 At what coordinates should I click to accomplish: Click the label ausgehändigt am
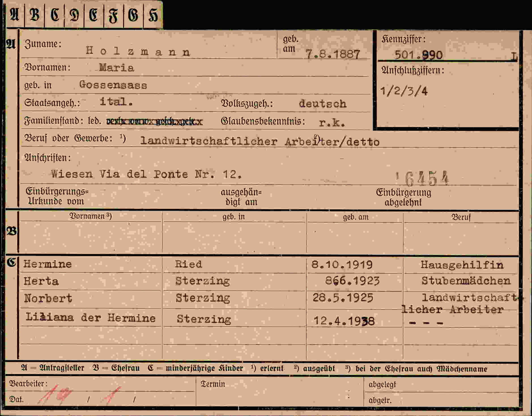point(241,197)
